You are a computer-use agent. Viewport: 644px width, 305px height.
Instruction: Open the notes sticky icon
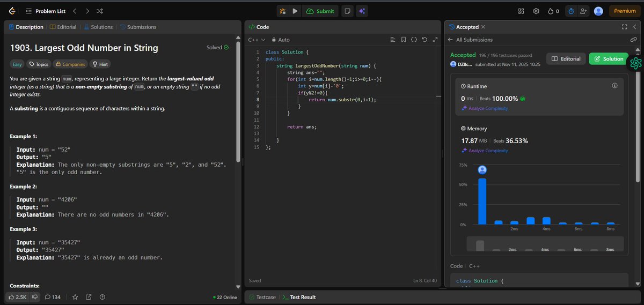[348, 11]
